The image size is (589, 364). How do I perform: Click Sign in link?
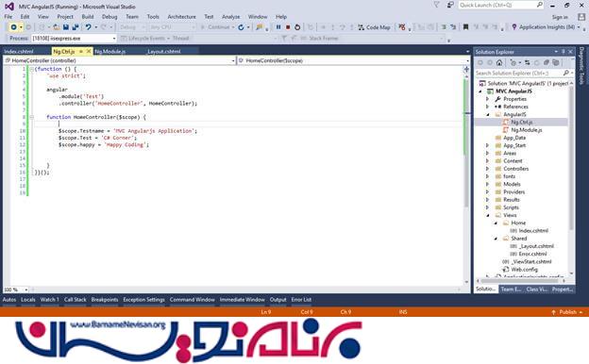(x=560, y=17)
